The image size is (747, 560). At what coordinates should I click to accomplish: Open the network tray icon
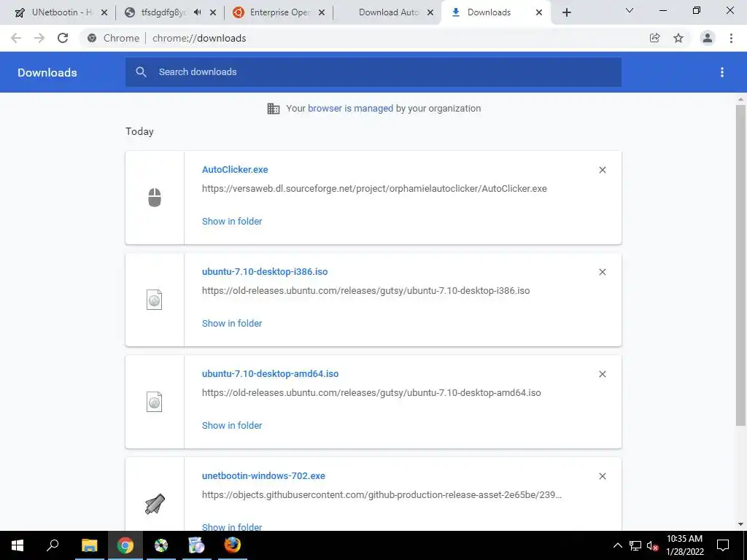[x=635, y=545]
